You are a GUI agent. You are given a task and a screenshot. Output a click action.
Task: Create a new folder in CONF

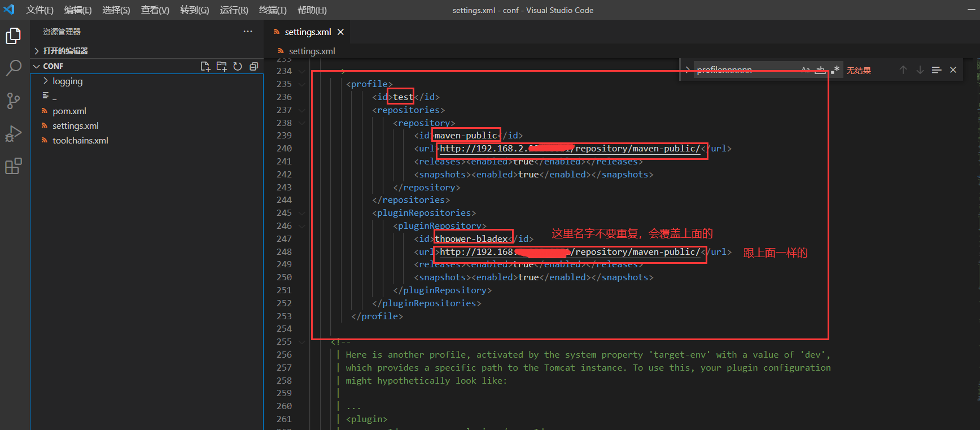[222, 66]
